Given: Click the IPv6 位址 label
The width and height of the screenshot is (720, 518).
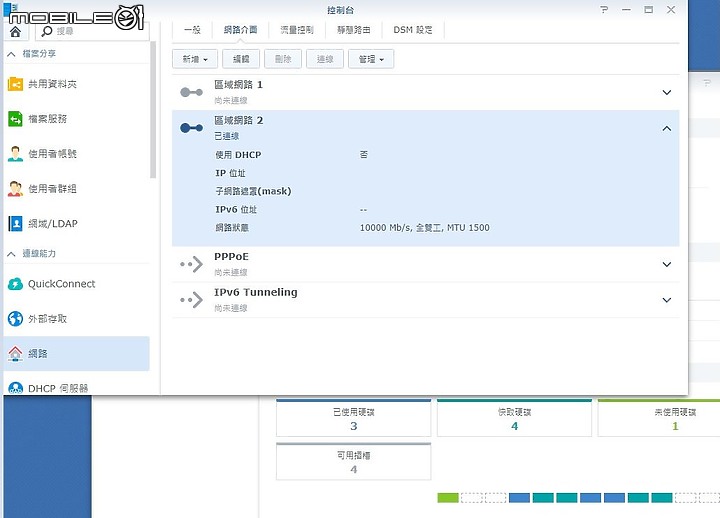Looking at the screenshot, I should pyautogui.click(x=236, y=209).
